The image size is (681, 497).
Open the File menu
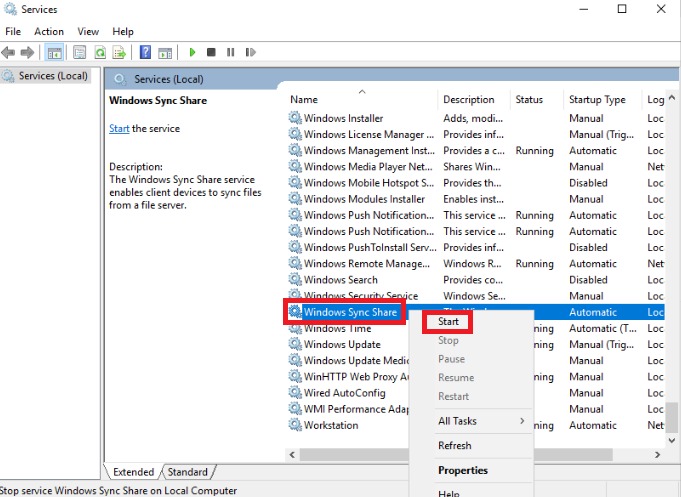tap(13, 31)
